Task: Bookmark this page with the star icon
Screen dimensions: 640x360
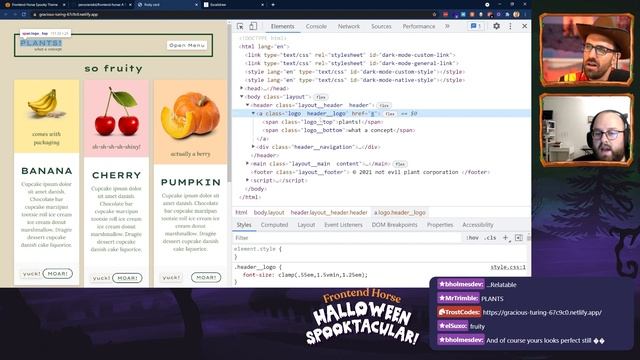Action: (434, 14)
